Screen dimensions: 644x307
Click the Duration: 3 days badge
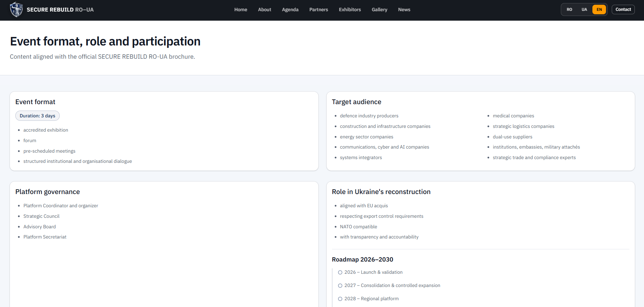tap(37, 116)
